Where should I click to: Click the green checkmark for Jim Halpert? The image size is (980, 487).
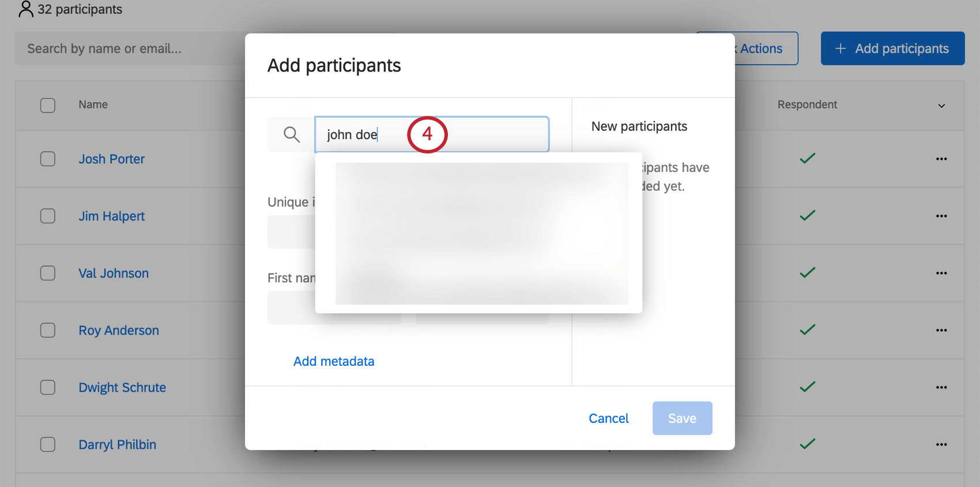[x=807, y=215]
